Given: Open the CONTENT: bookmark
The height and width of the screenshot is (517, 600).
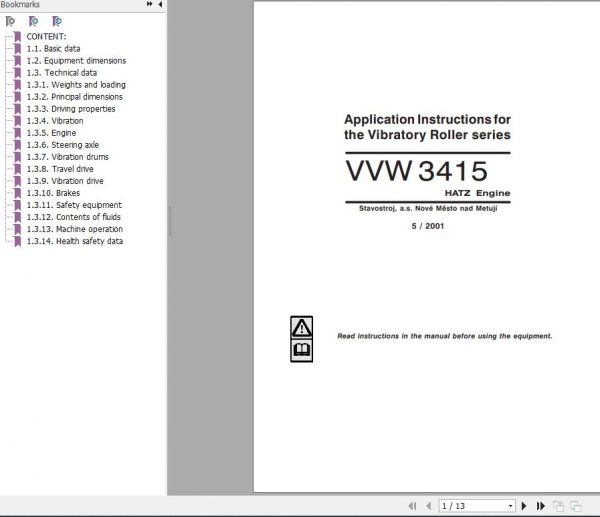Looking at the screenshot, I should tap(46, 37).
